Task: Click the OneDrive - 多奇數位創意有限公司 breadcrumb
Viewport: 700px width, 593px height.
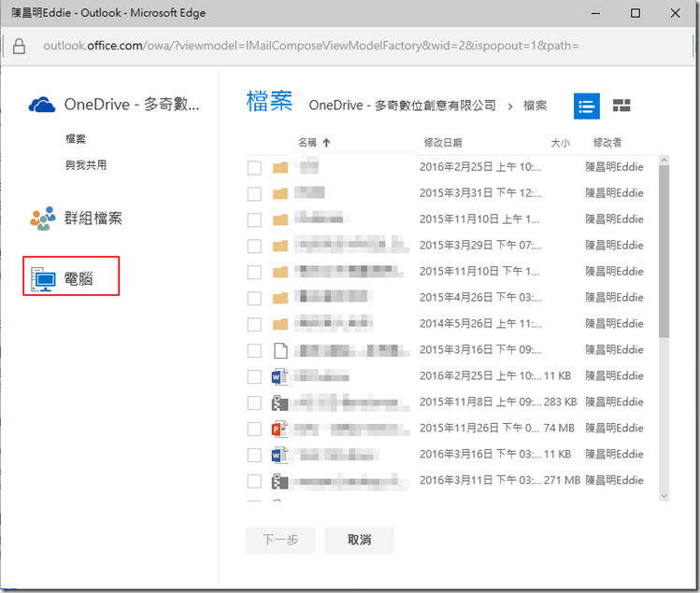Action: point(402,106)
